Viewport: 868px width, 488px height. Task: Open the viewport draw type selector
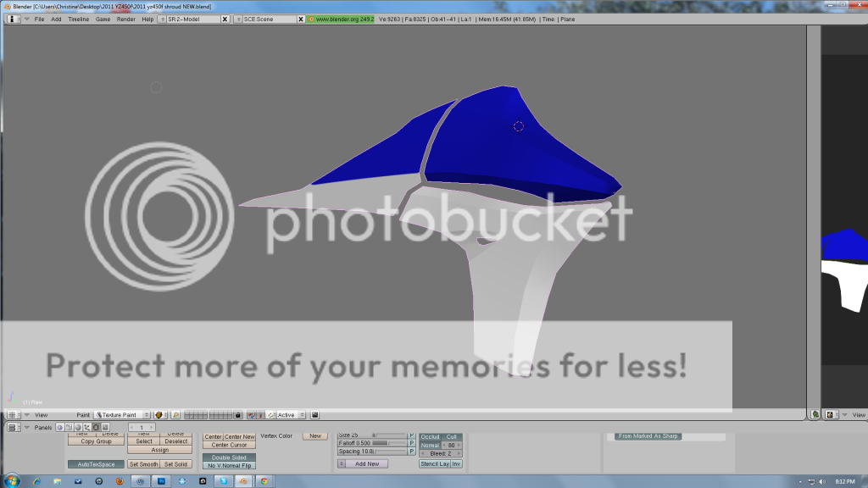[161, 415]
